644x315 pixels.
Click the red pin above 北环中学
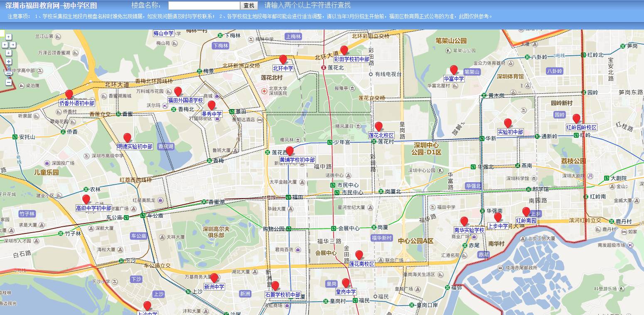pyautogui.click(x=283, y=60)
